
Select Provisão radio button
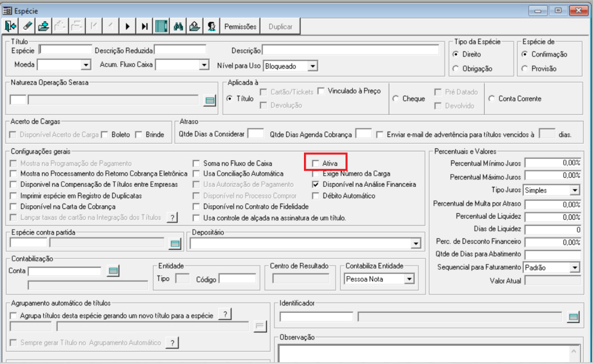coord(524,69)
